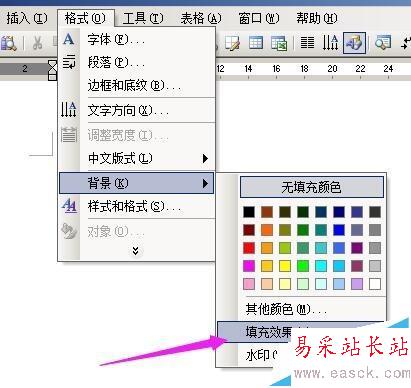Image resolution: width=411 pixels, height=388 pixels.
Task: Pick the orange swatch in second row
Action: point(267,230)
